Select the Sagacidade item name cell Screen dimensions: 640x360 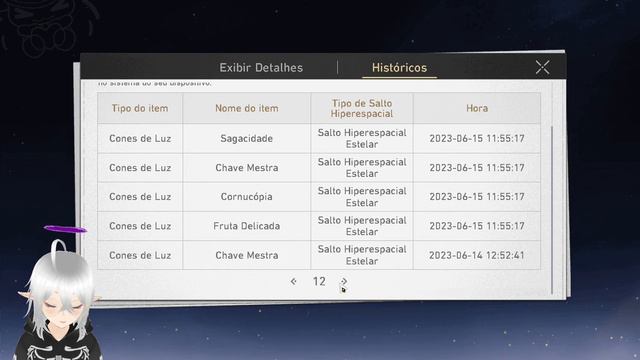(247, 138)
